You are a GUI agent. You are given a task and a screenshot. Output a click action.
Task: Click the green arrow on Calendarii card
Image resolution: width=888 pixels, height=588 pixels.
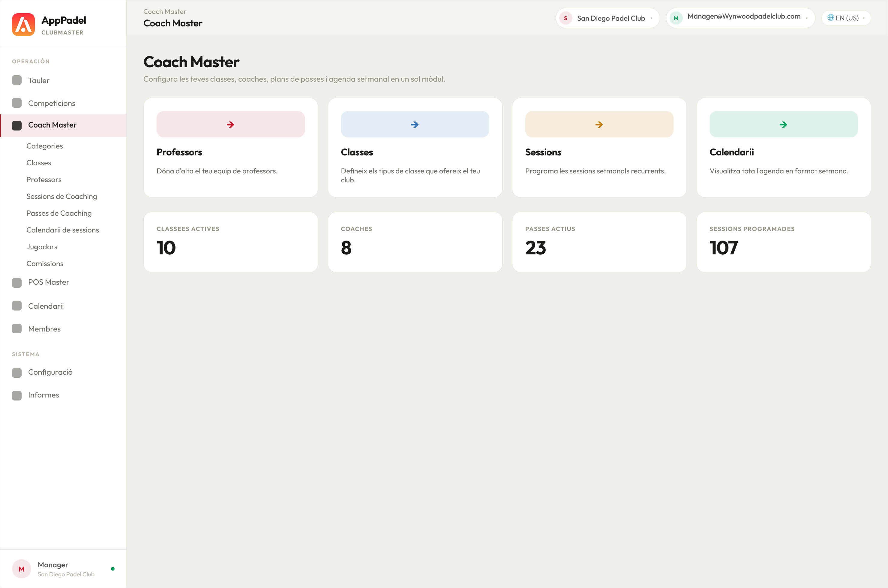coord(783,124)
